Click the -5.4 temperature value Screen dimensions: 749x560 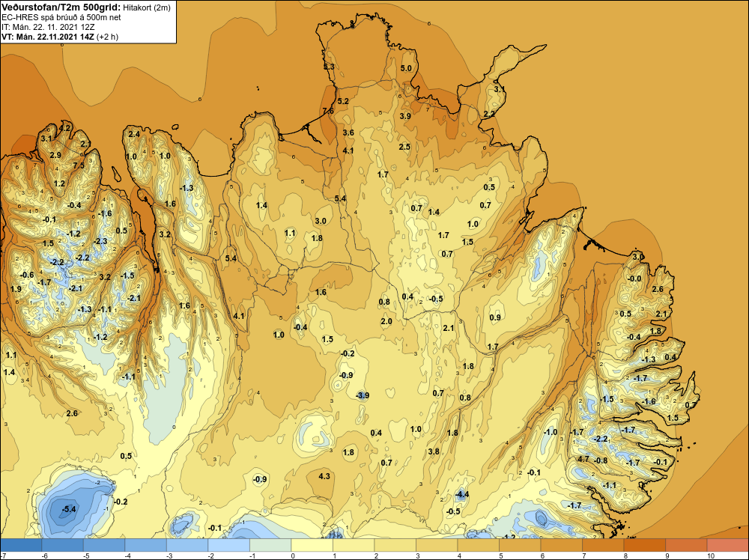(69, 509)
